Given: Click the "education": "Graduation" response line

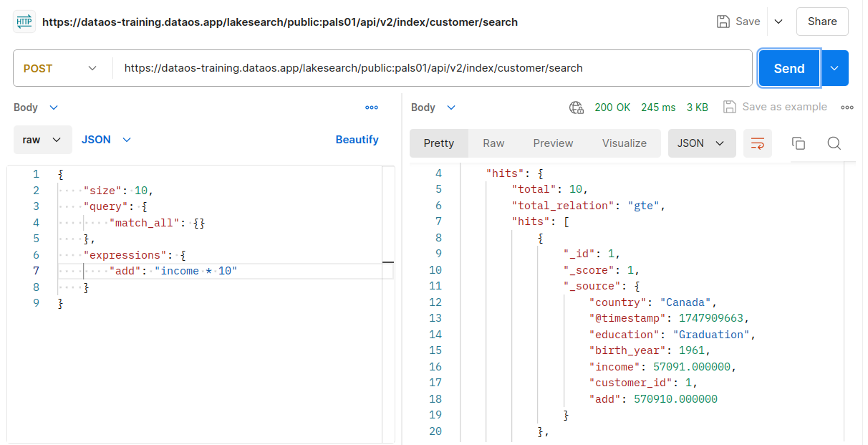Looking at the screenshot, I should coord(672,335).
